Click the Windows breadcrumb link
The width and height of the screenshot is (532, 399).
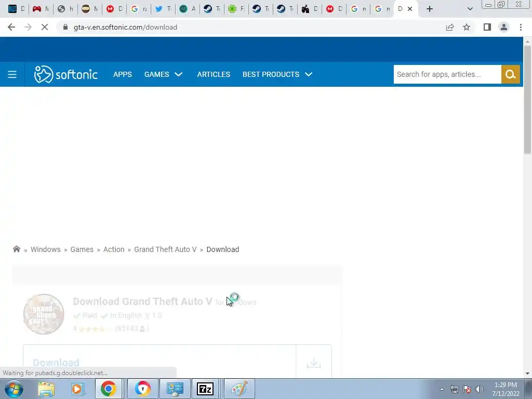pos(46,249)
